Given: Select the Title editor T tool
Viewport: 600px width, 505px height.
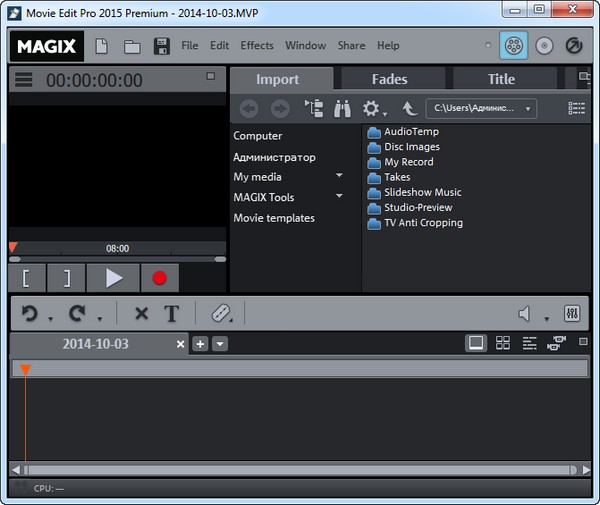Looking at the screenshot, I should (171, 314).
